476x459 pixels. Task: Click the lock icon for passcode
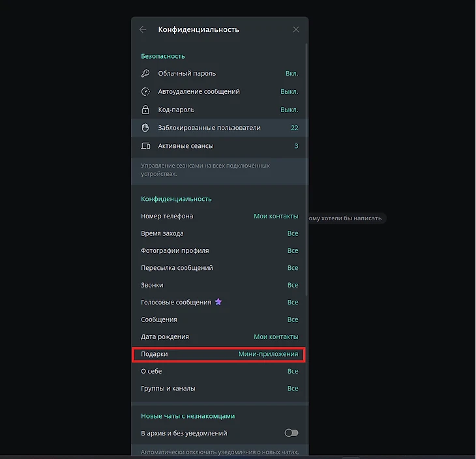(x=145, y=110)
